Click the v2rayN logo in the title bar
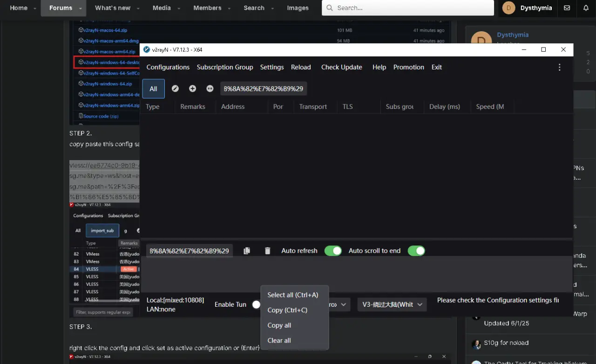The height and width of the screenshot is (364, 596). pos(147,50)
